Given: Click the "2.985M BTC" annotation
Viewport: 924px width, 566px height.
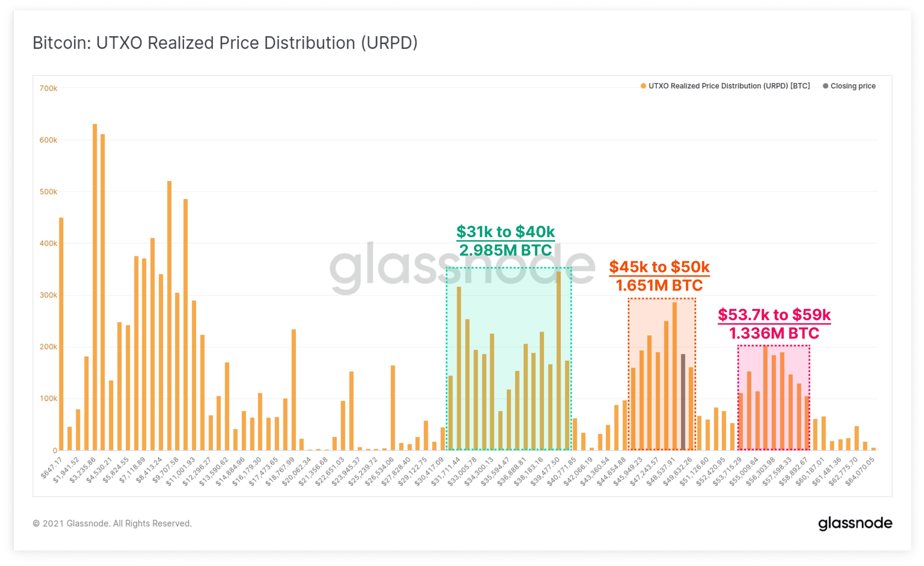Looking at the screenshot, I should coord(505,250).
